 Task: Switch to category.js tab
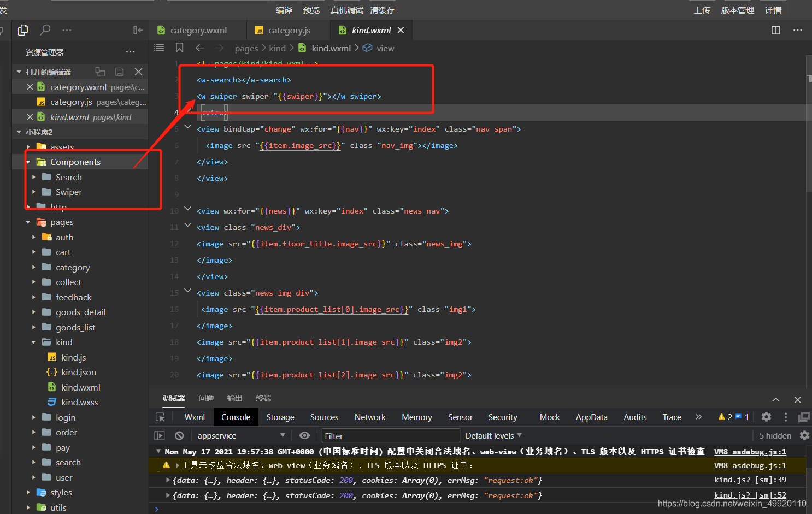pos(289,30)
